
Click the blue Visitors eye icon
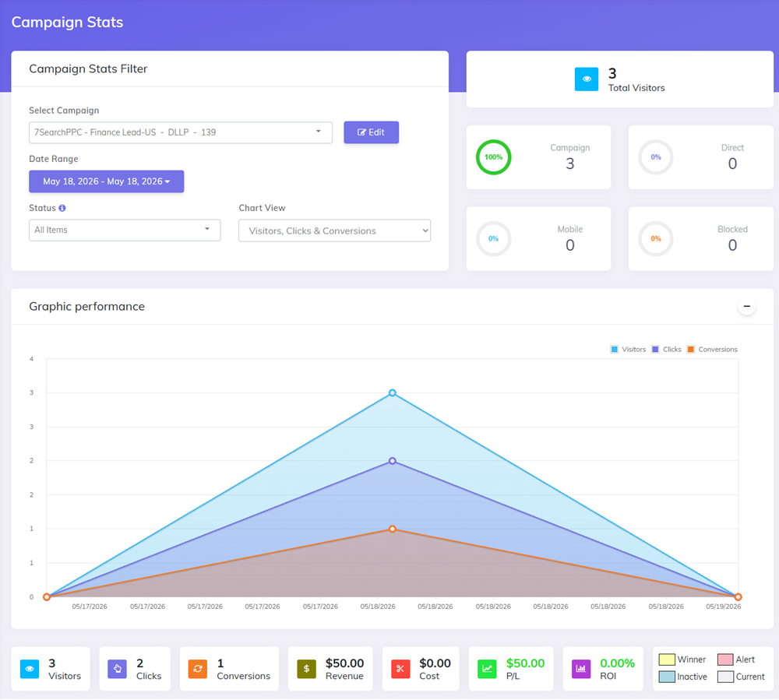click(30, 669)
